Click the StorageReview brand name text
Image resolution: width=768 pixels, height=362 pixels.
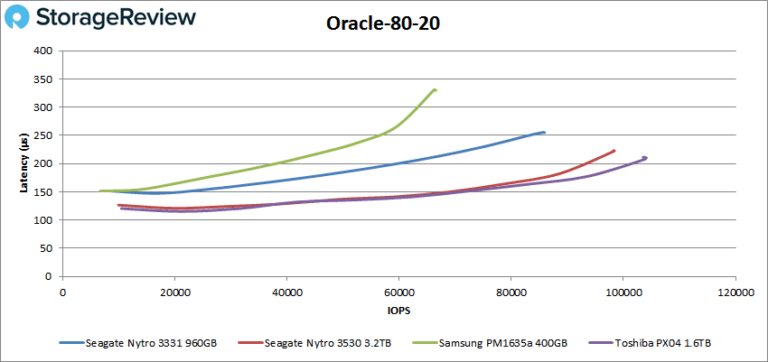[116, 19]
